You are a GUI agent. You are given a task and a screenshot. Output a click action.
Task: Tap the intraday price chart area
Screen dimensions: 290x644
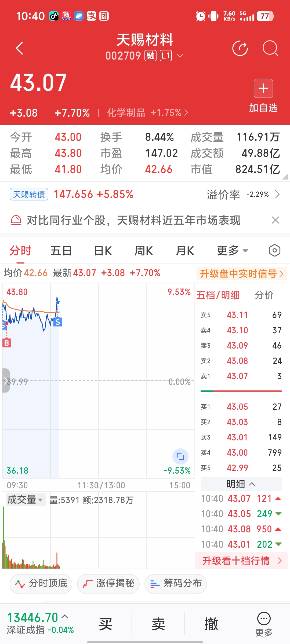tap(99, 380)
